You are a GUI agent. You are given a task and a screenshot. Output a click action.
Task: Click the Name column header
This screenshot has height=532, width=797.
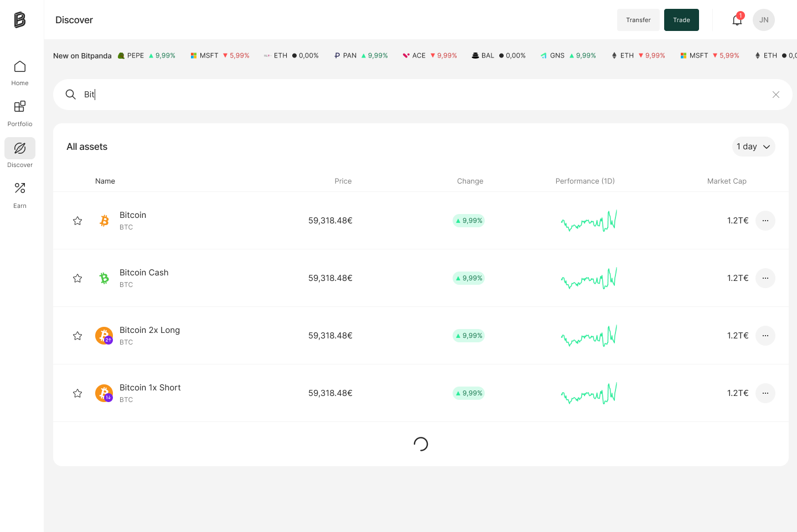pyautogui.click(x=105, y=181)
